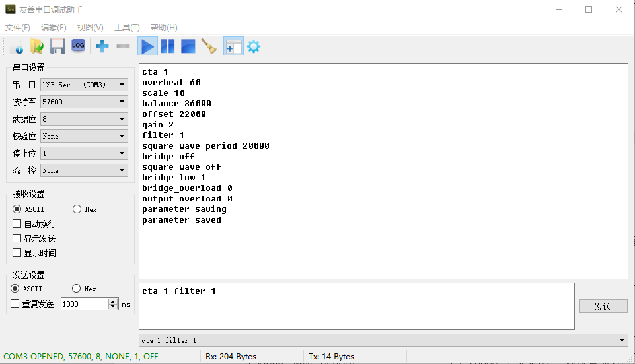
Task: Click the new file icon in toolbar
Action: pos(18,46)
